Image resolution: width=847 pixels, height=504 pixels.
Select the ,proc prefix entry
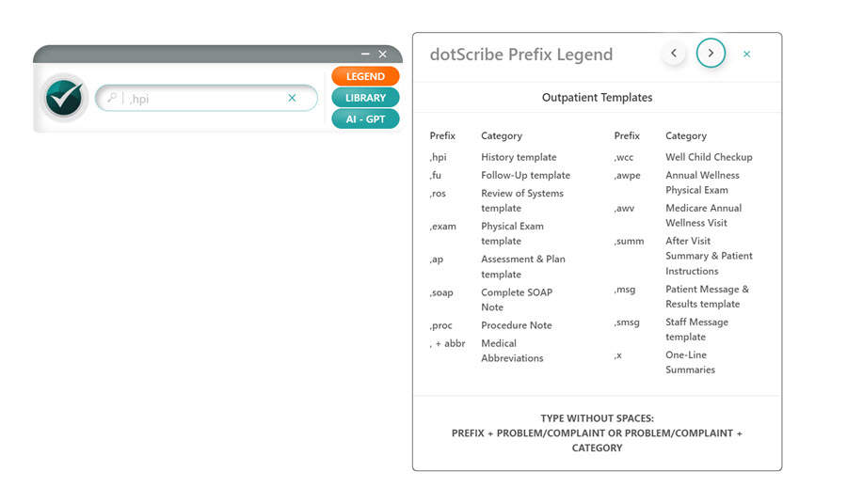440,326
